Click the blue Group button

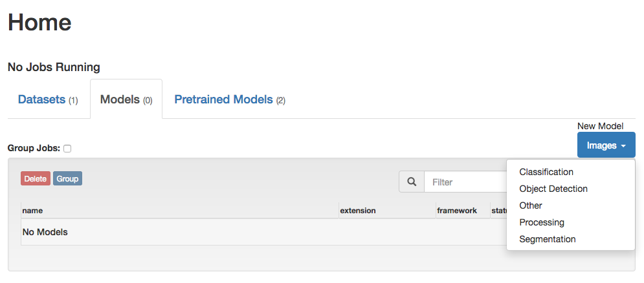click(x=67, y=178)
